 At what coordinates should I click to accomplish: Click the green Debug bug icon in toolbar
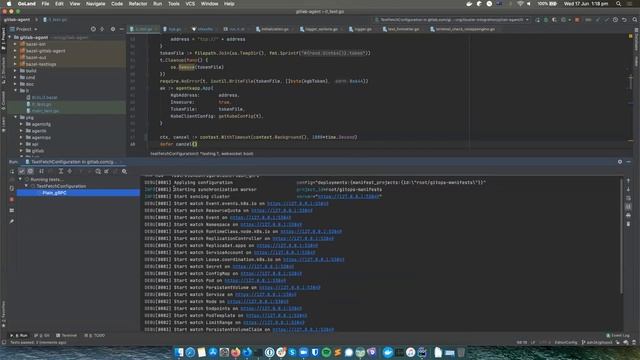click(546, 20)
